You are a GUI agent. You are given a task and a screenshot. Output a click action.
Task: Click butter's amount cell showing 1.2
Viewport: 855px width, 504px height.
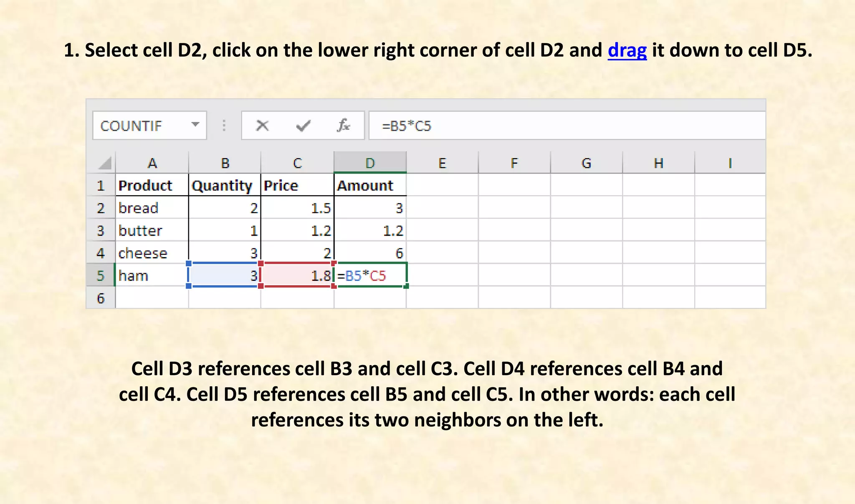[x=370, y=230]
